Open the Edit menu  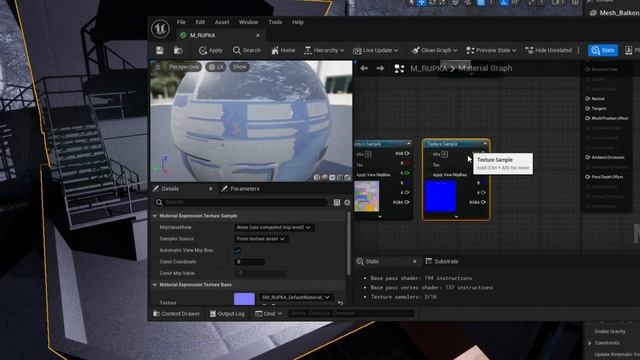click(200, 22)
